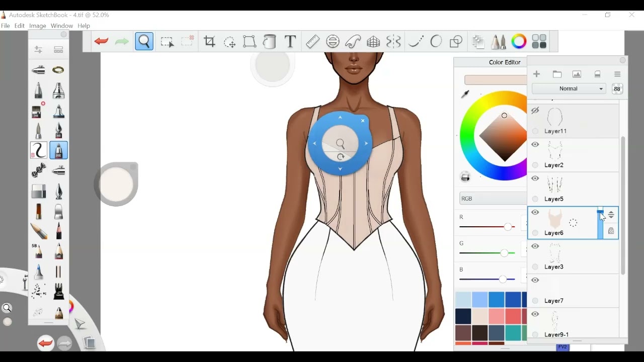The image size is (644, 362).
Task: Click the Redo arrow in top toolbar
Action: (122, 42)
